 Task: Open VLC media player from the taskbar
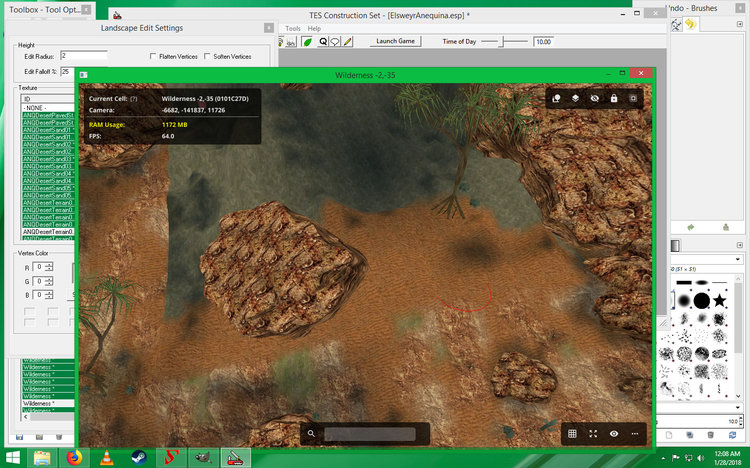click(x=107, y=458)
